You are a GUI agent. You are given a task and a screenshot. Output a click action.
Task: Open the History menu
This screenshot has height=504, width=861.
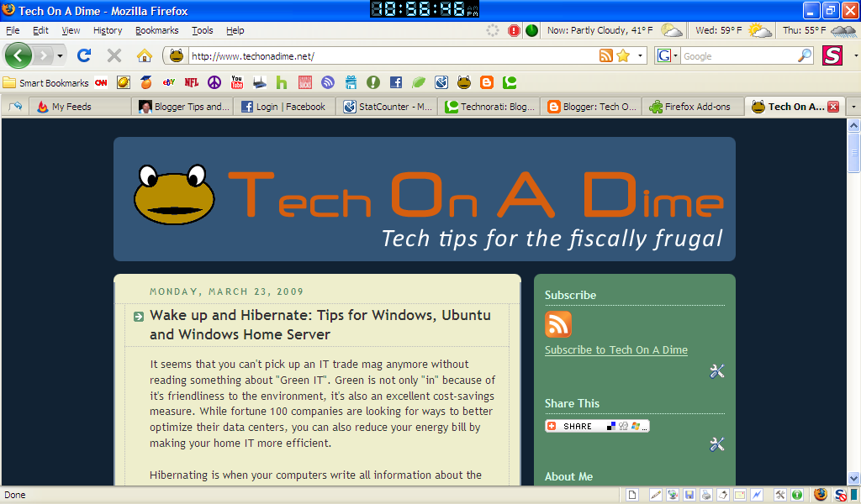pyautogui.click(x=108, y=31)
